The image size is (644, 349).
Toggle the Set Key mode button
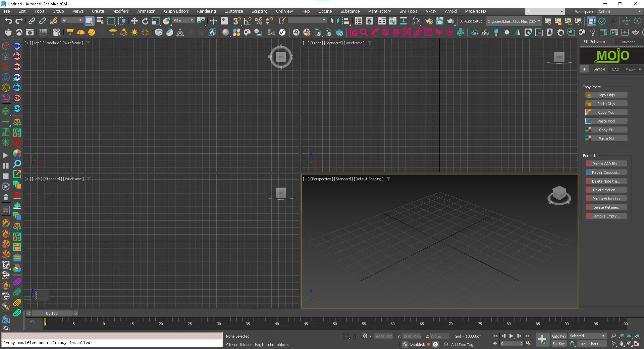[x=559, y=344]
